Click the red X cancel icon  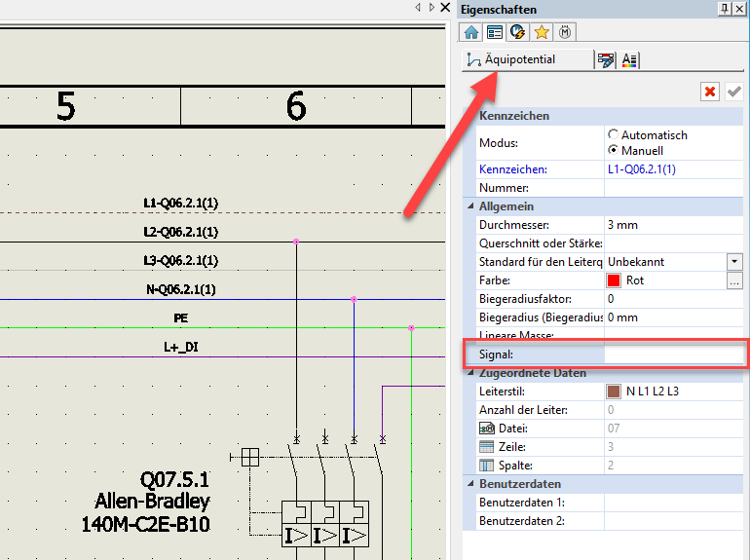(710, 92)
